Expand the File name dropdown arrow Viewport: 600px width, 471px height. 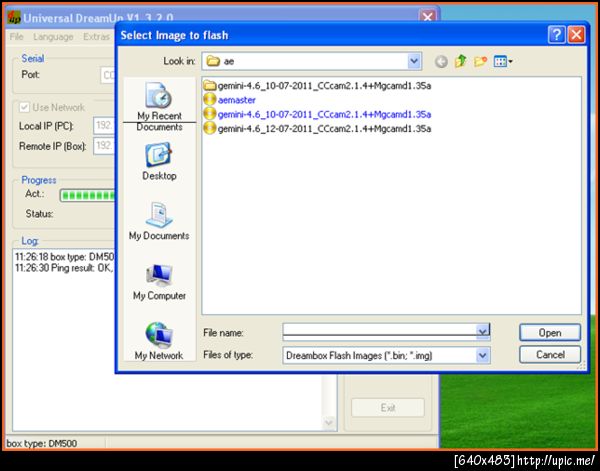[483, 331]
